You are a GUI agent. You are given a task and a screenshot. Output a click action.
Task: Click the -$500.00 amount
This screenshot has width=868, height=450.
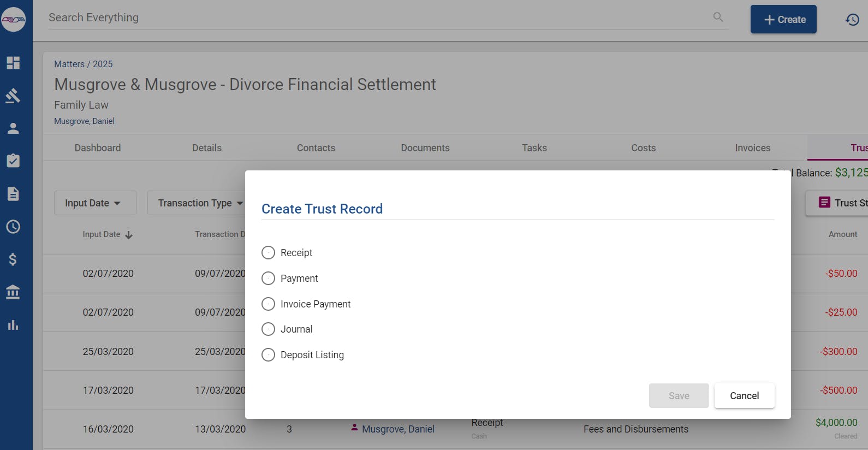tap(839, 390)
